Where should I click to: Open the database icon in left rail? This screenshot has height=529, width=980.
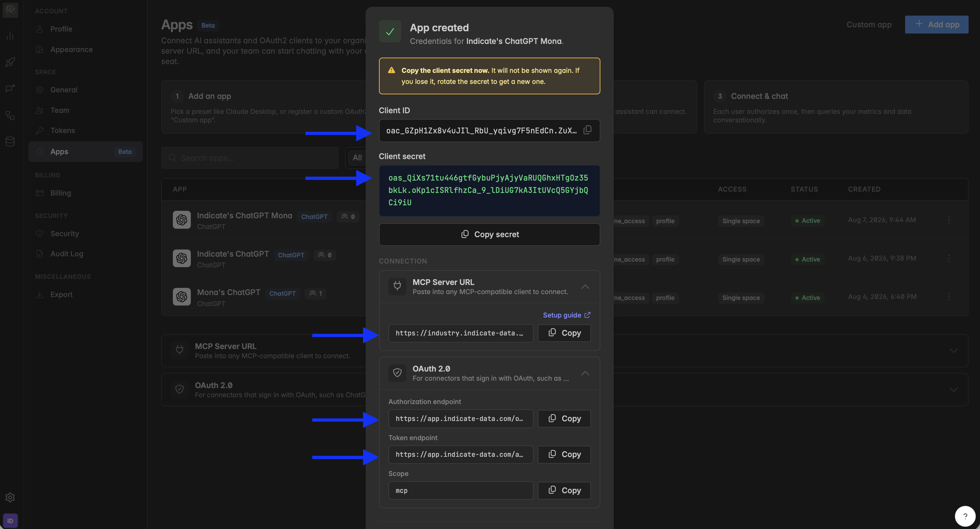click(10, 142)
